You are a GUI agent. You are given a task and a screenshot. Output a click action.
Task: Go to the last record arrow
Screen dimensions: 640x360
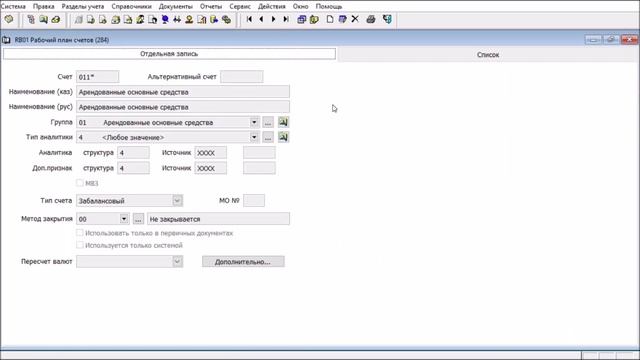286,19
